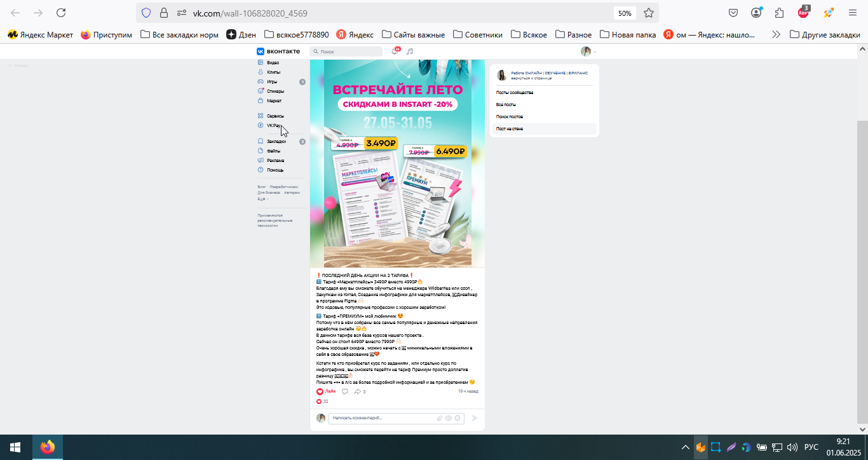Expand Советники bookmark folder
The width and height of the screenshot is (868, 460).
477,35
